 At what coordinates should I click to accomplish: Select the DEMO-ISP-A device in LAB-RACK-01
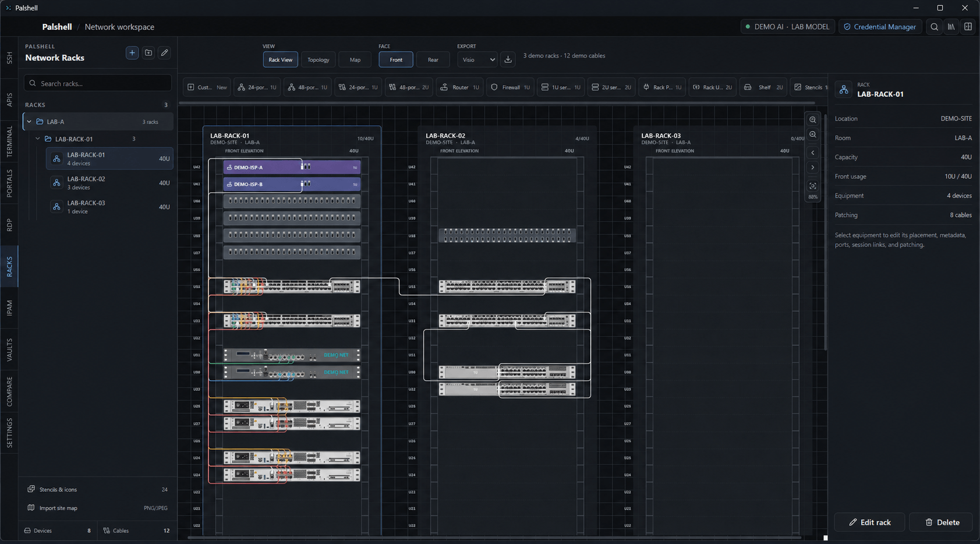292,167
